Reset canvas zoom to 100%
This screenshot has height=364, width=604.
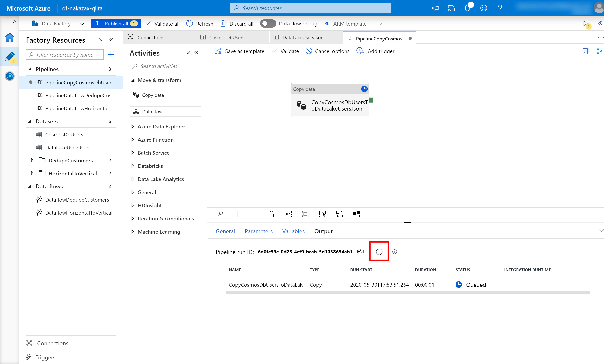click(x=288, y=214)
